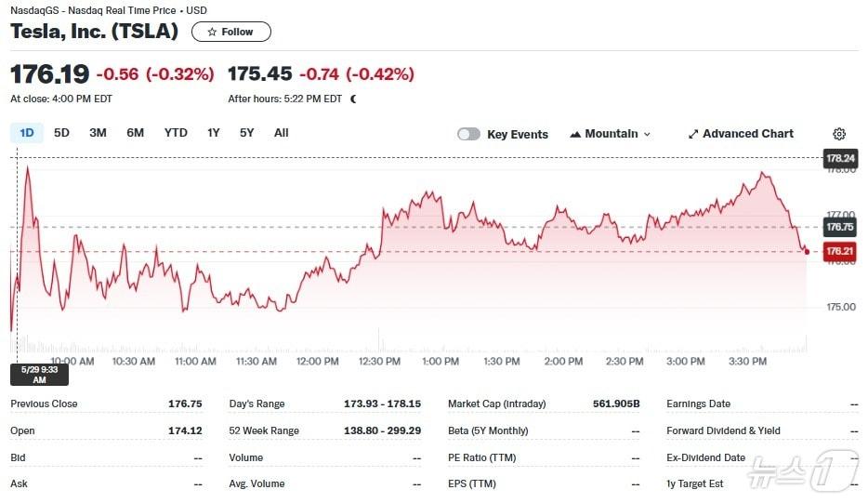Open chart settings gear icon
The image size is (868, 503).
[839, 134]
